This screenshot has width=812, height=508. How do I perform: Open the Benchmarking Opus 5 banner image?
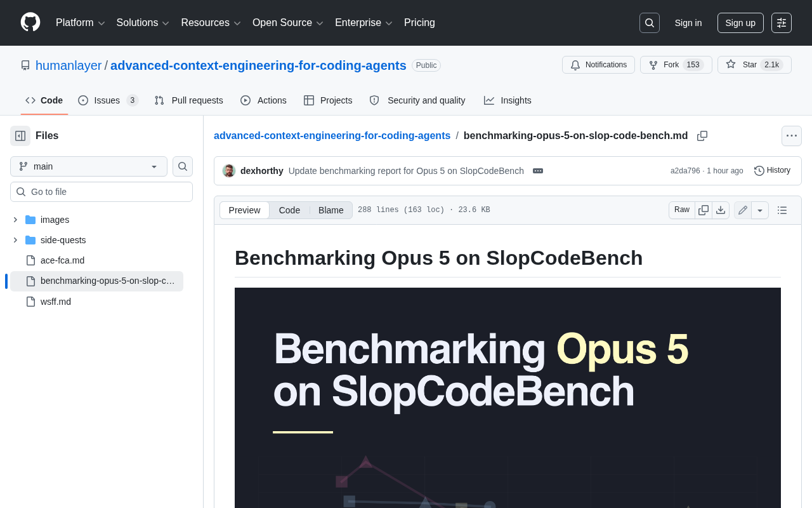(x=507, y=398)
